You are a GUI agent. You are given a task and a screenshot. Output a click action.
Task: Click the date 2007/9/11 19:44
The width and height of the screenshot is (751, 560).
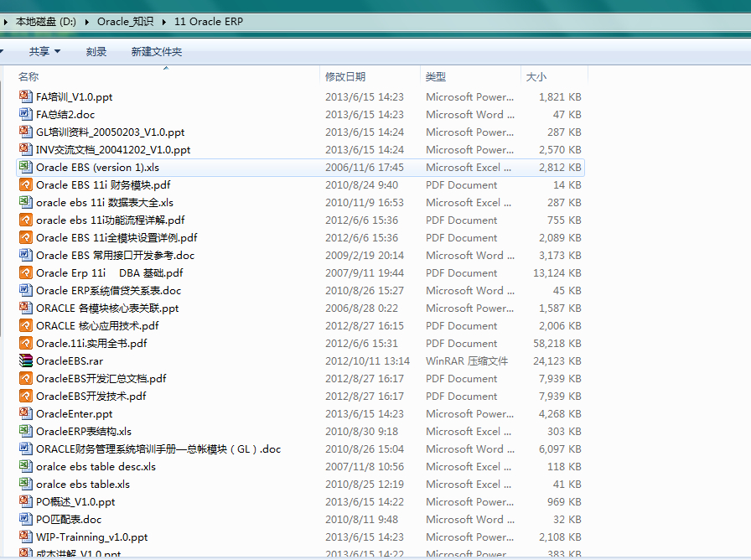365,273
